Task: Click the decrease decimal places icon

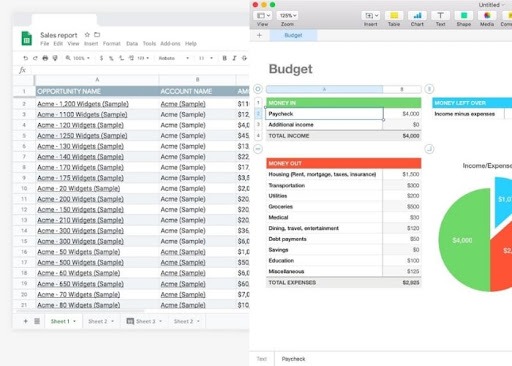Action: (121, 58)
